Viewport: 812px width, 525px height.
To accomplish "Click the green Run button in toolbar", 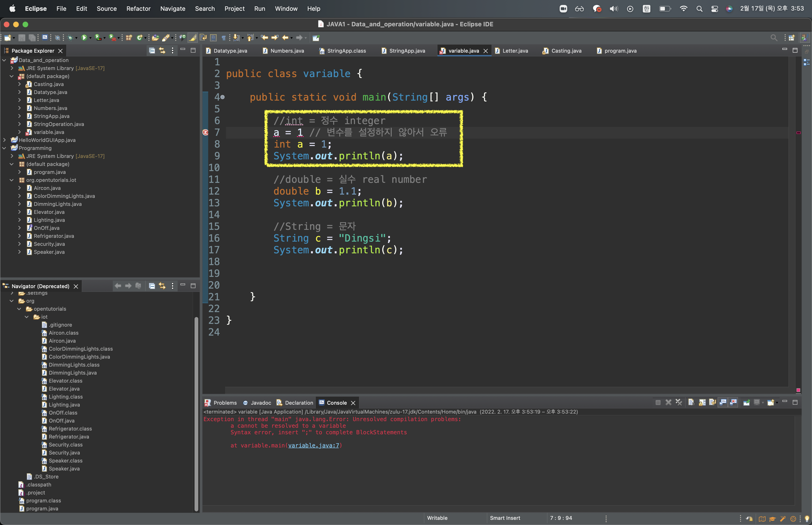I will click(84, 38).
